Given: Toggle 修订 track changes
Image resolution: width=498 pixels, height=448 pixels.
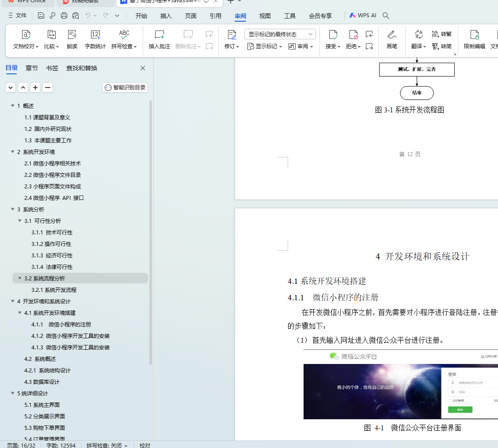Looking at the screenshot, I should tap(232, 39).
